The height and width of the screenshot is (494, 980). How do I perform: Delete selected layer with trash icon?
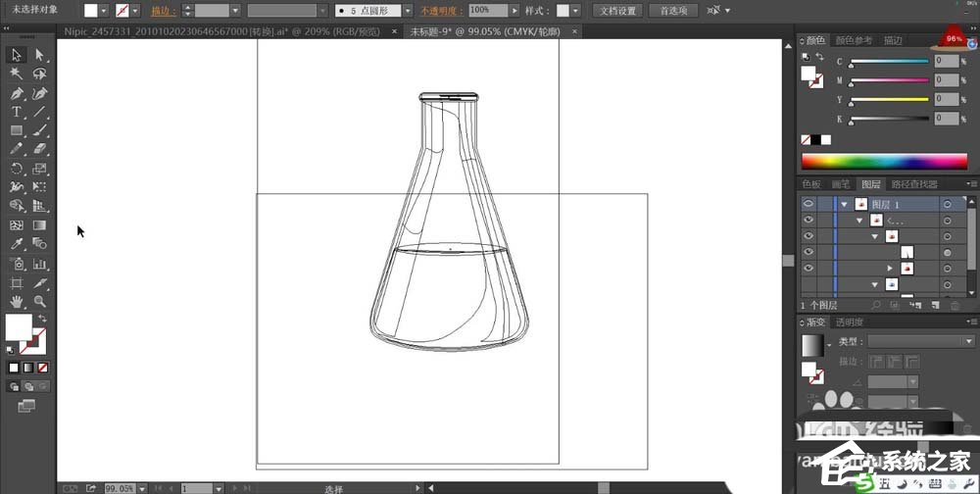(x=955, y=306)
